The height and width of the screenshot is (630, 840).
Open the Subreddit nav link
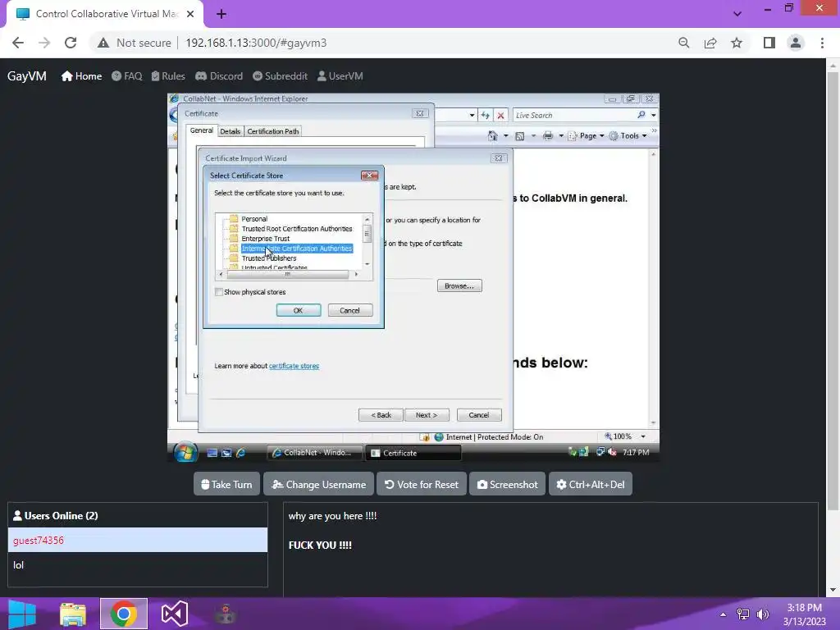click(280, 76)
